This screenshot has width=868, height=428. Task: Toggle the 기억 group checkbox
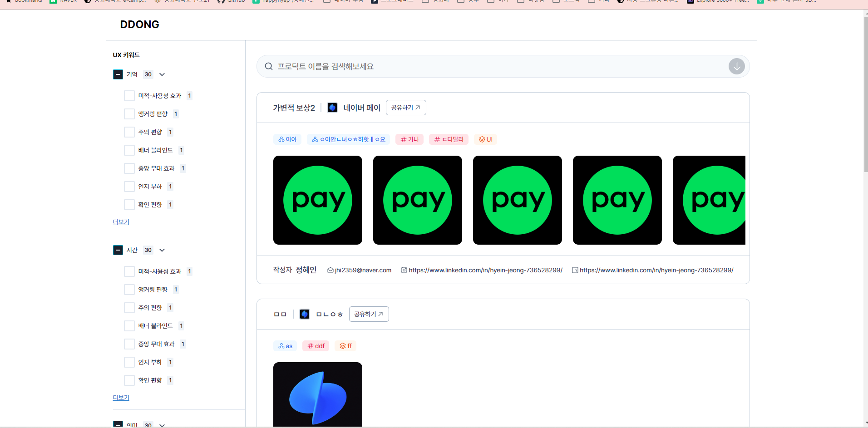pyautogui.click(x=118, y=74)
